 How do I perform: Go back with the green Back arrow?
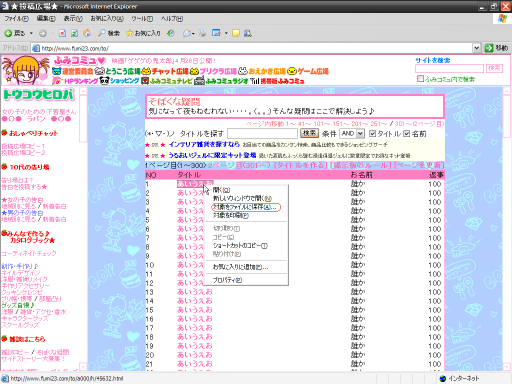point(14,33)
